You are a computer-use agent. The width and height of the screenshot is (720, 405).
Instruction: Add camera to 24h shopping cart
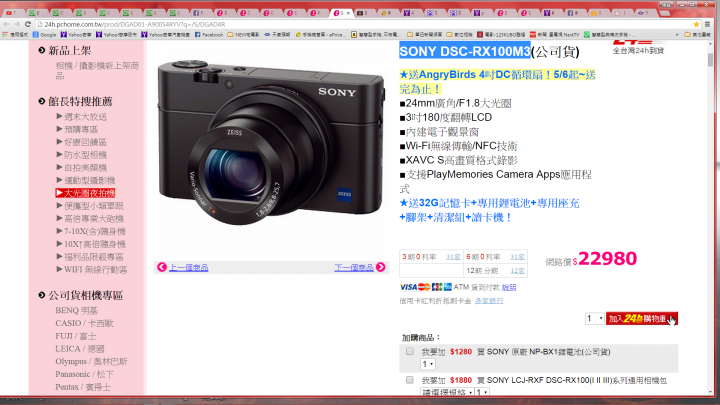coord(641,319)
